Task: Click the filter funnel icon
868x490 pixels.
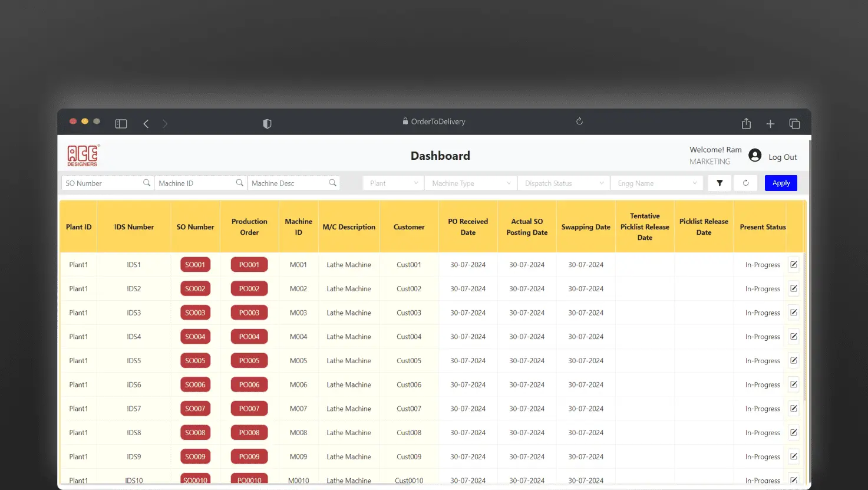Action: tap(720, 183)
